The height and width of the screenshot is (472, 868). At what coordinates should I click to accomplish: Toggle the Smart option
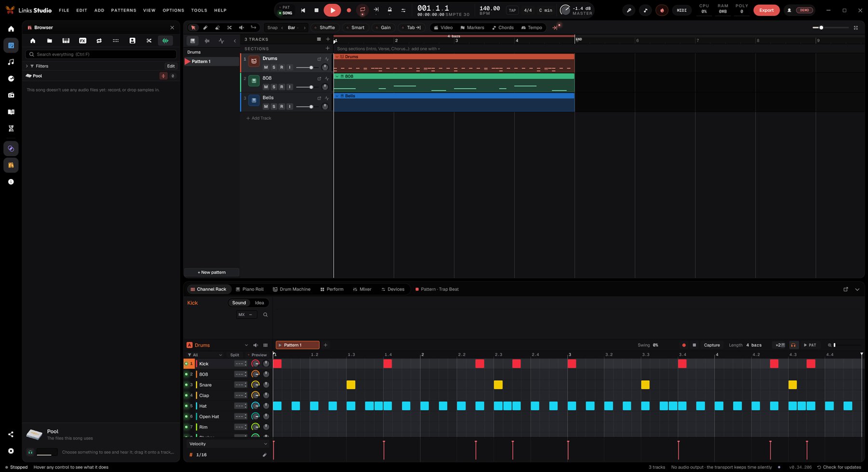[x=355, y=28]
